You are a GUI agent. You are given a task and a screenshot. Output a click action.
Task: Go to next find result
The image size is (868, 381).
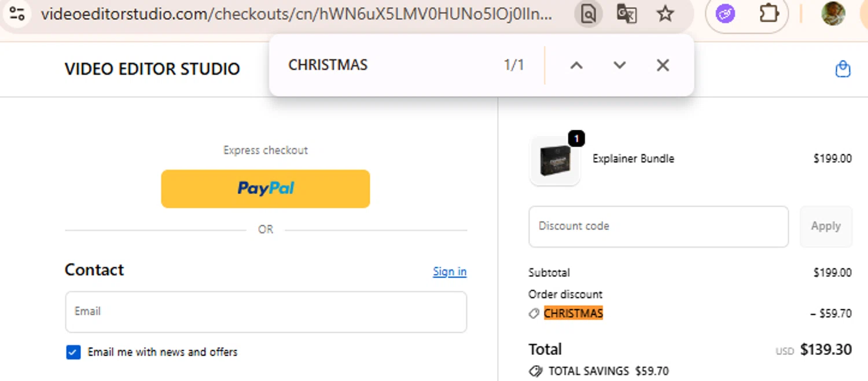[x=620, y=65]
